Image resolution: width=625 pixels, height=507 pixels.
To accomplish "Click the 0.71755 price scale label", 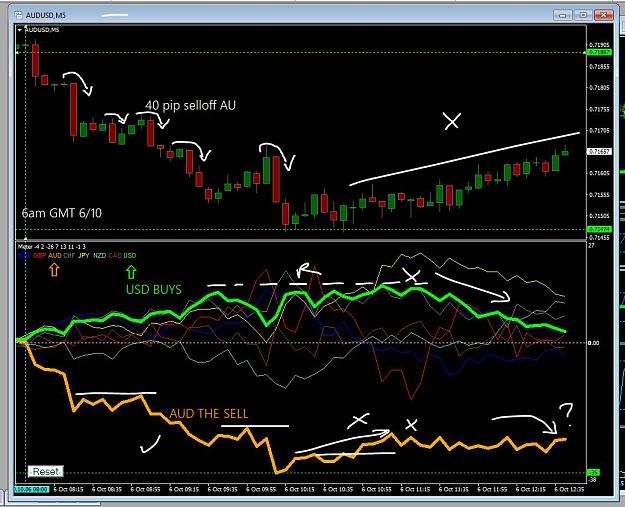I will 599,109.
